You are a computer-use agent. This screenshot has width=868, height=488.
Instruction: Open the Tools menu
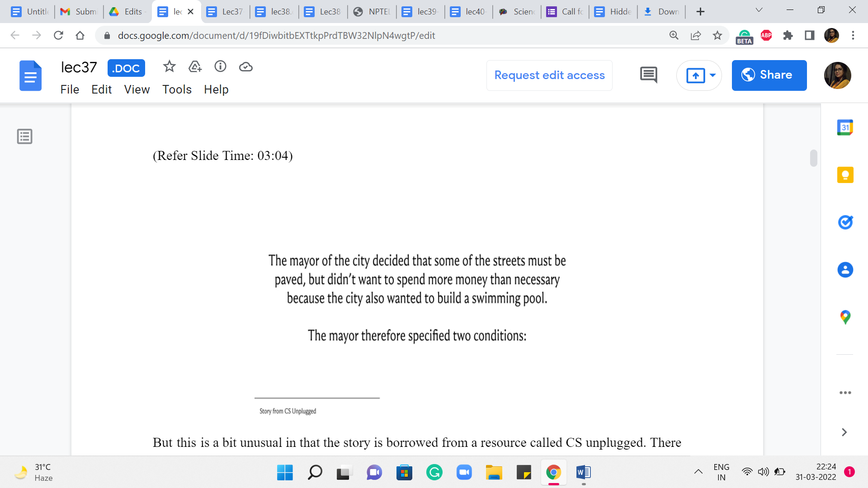click(177, 89)
